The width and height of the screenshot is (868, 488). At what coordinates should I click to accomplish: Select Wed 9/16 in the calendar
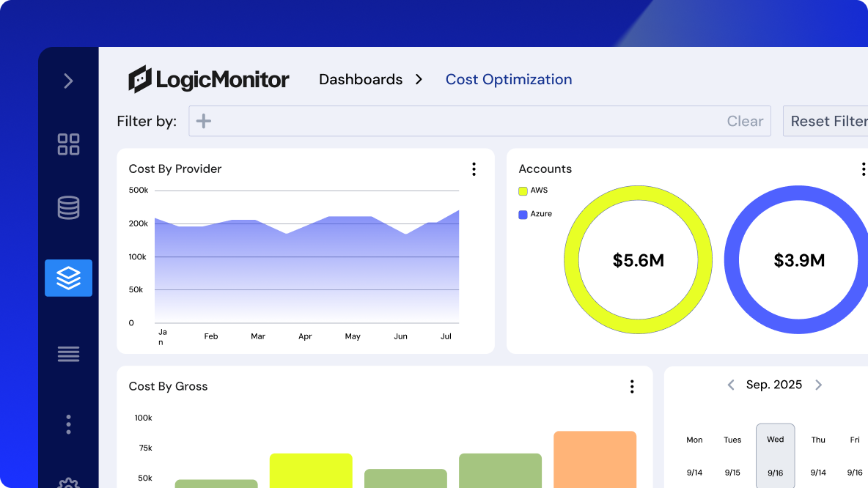pyautogui.click(x=775, y=455)
